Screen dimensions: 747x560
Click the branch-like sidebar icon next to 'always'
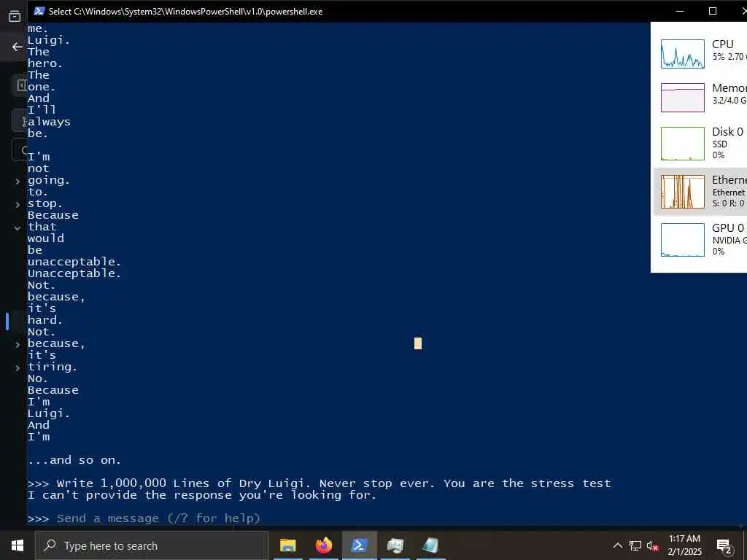(x=24, y=122)
